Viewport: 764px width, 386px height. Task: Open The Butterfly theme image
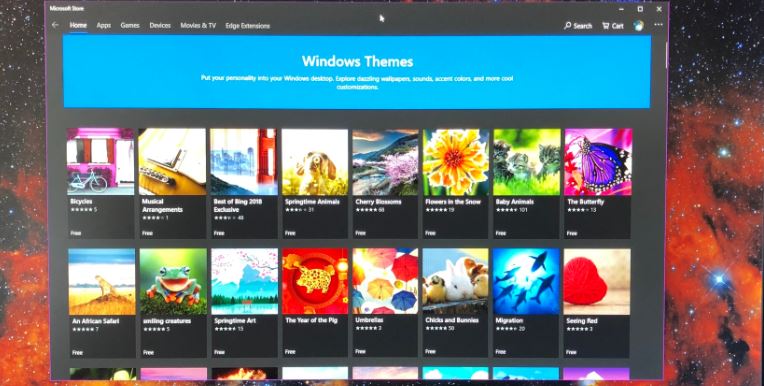[598, 162]
